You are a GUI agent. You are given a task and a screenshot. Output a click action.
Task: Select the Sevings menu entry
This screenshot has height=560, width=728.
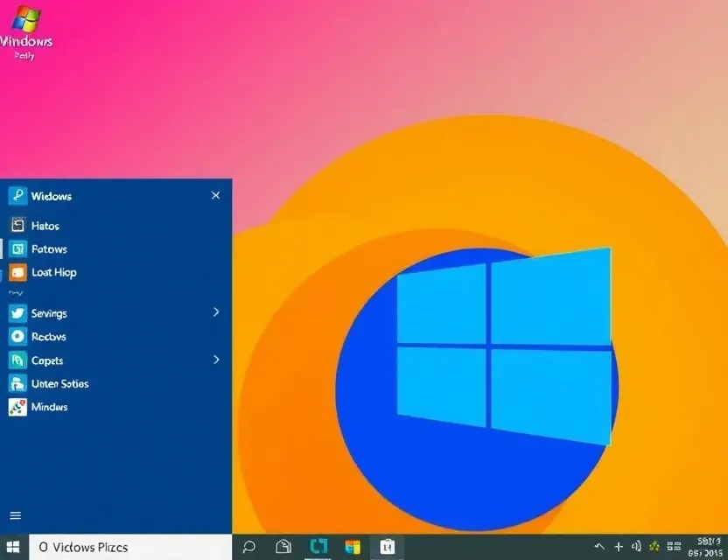pos(116,313)
